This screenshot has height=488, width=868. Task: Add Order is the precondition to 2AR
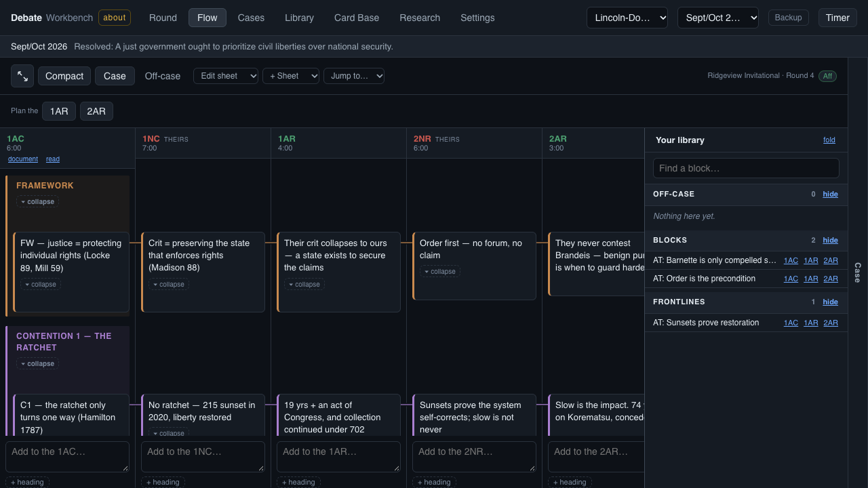coord(831,279)
